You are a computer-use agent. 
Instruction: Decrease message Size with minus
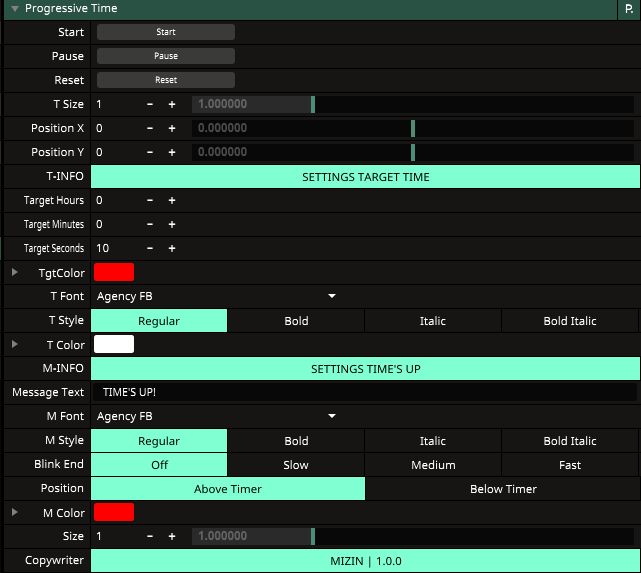coord(150,536)
